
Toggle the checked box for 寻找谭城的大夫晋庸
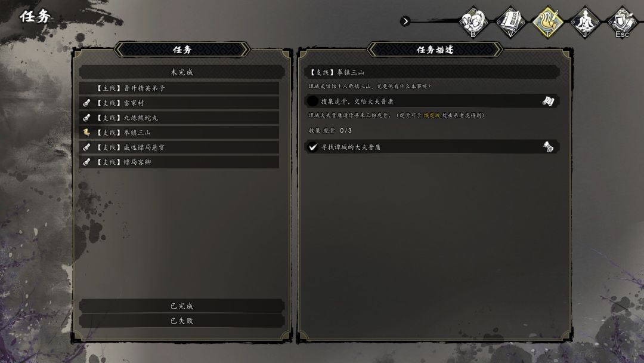point(312,147)
